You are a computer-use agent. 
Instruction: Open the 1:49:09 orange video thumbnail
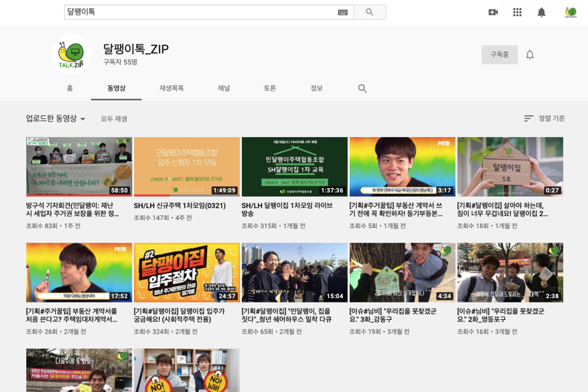point(187,167)
